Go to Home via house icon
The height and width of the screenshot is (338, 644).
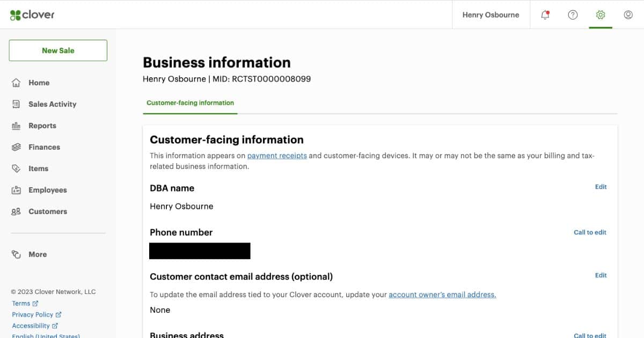pyautogui.click(x=16, y=83)
